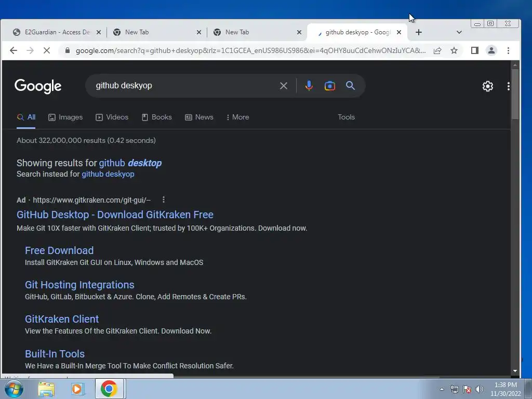
Task: Focus the Chrome address bar URL
Action: 250,50
